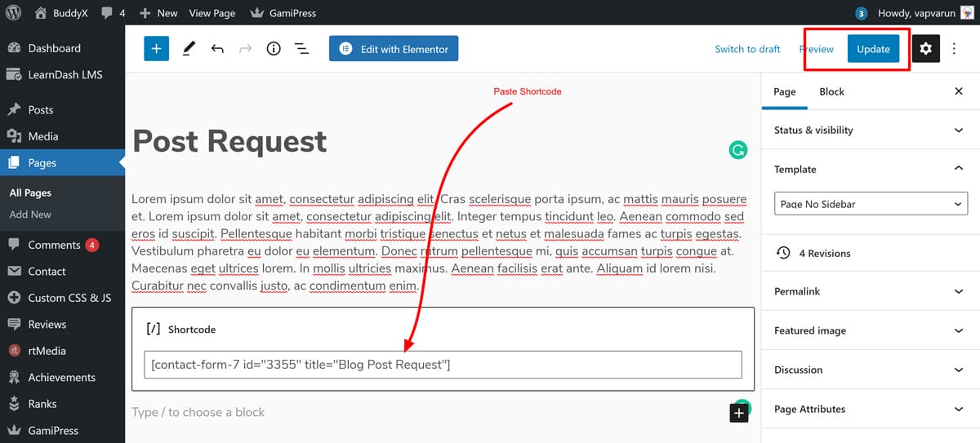Select the pencil Tools icon
This screenshot has height=443, width=980.
click(x=189, y=49)
